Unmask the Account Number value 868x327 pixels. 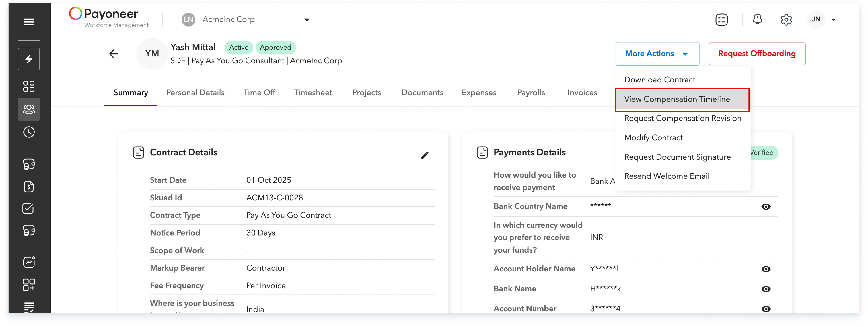(x=766, y=309)
